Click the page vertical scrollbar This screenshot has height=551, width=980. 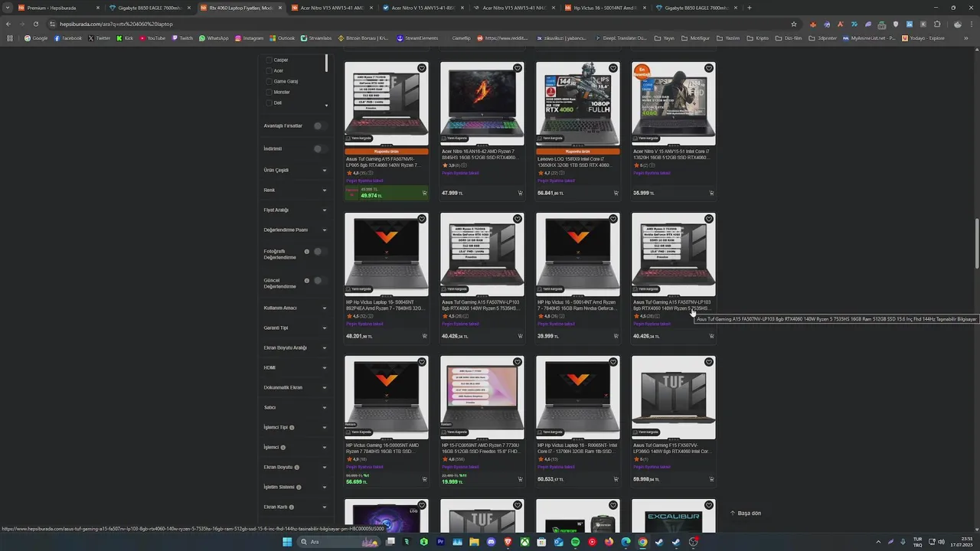pyautogui.click(x=976, y=243)
